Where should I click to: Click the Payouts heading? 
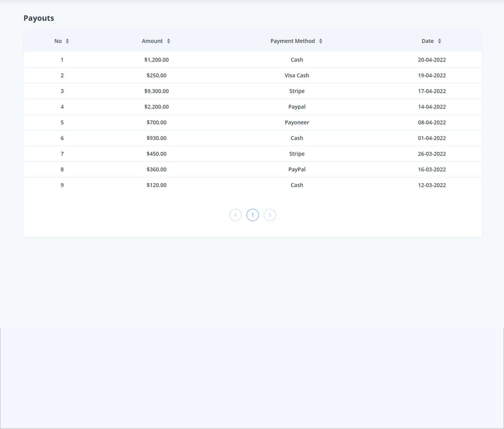(39, 18)
